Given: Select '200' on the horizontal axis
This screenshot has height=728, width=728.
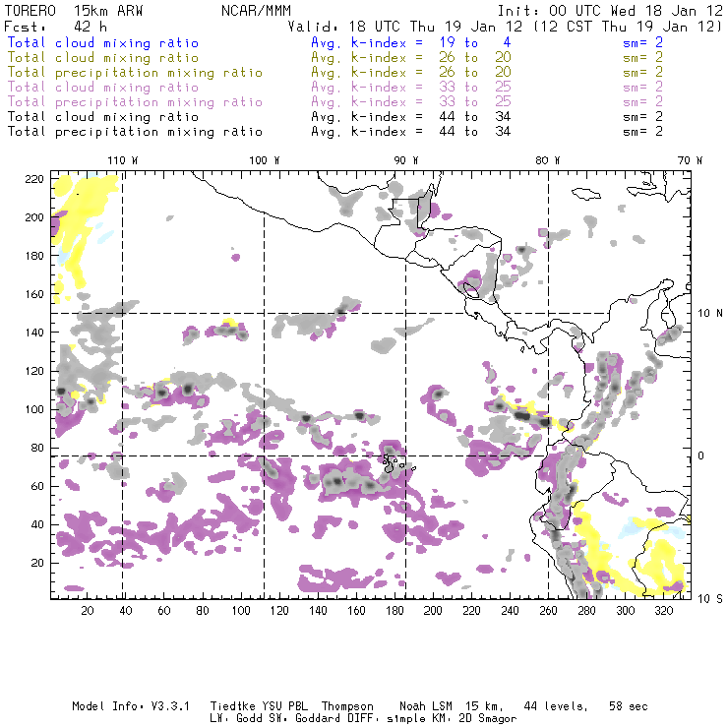Looking at the screenshot, I should [x=433, y=611].
